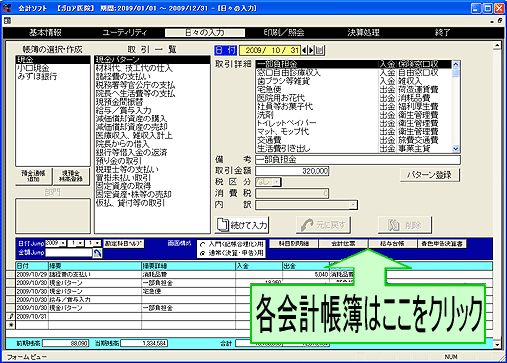Click the application icon in the title bar
507x363 pixels.
[7, 8]
